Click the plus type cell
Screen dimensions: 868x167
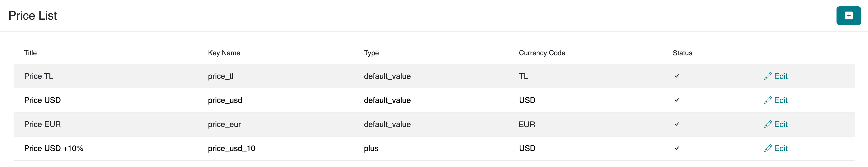click(x=371, y=149)
